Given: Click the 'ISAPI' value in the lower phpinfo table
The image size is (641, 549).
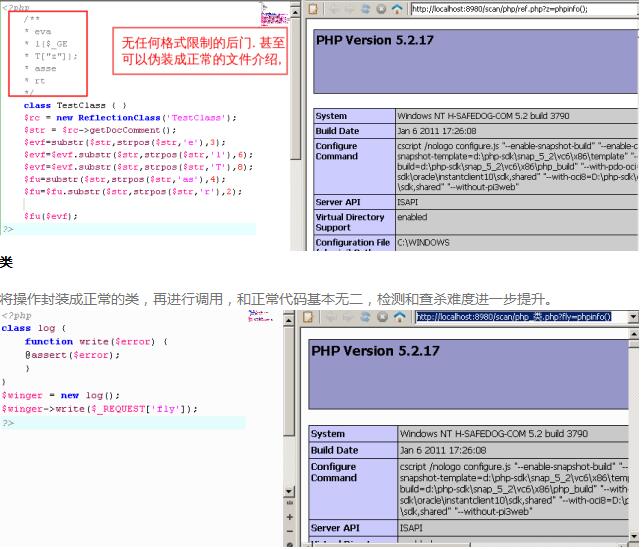Looking at the screenshot, I should [411, 528].
